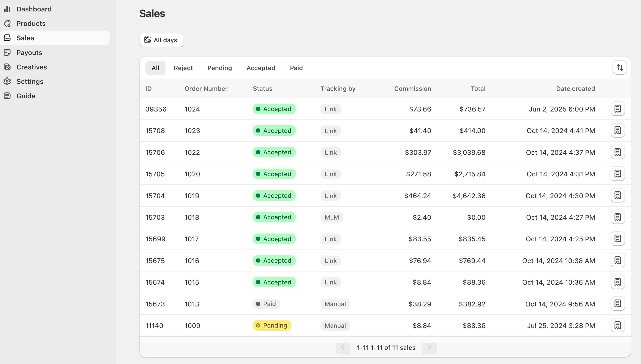Open the Payouts page
This screenshot has height=364, width=641.
pyautogui.click(x=29, y=52)
